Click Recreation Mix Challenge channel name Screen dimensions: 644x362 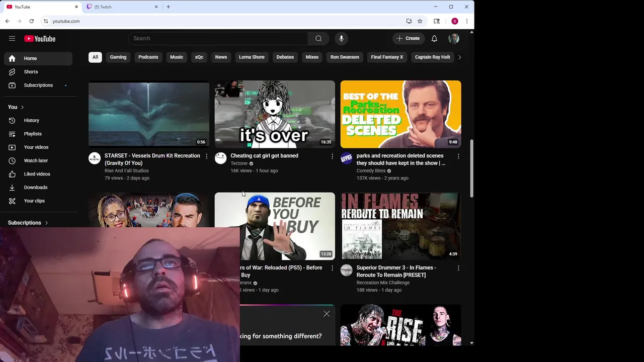pyautogui.click(x=383, y=283)
